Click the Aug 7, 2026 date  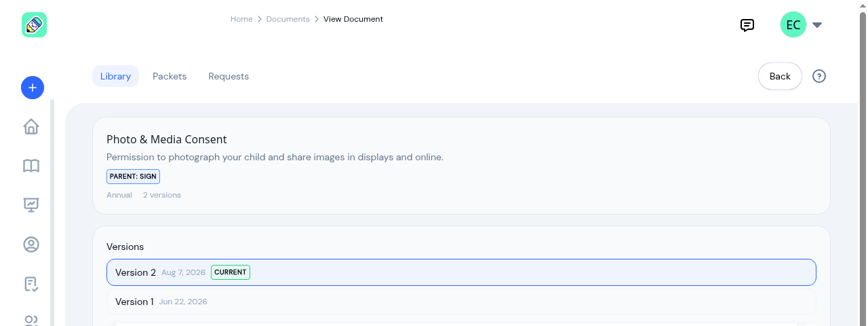(x=183, y=272)
